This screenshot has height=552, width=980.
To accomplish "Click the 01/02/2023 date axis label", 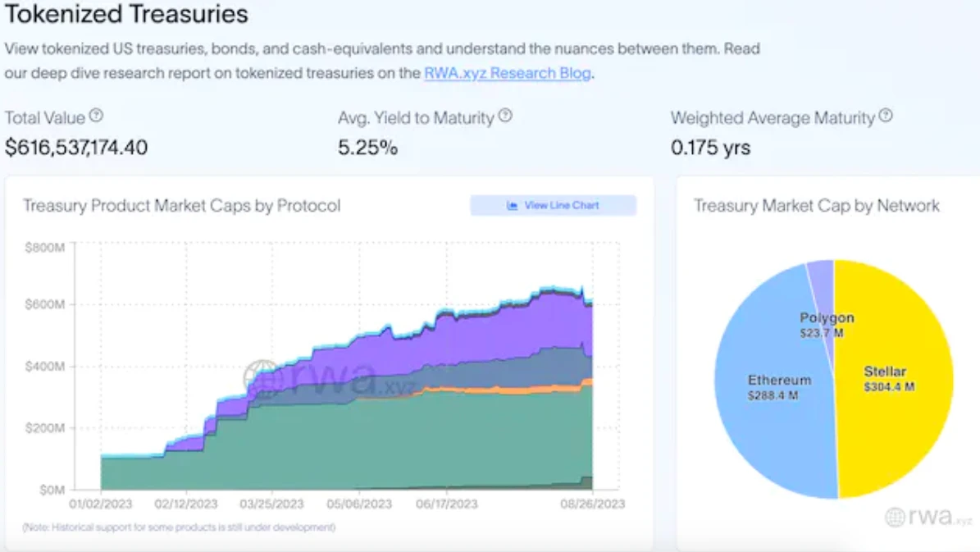I will (x=101, y=503).
